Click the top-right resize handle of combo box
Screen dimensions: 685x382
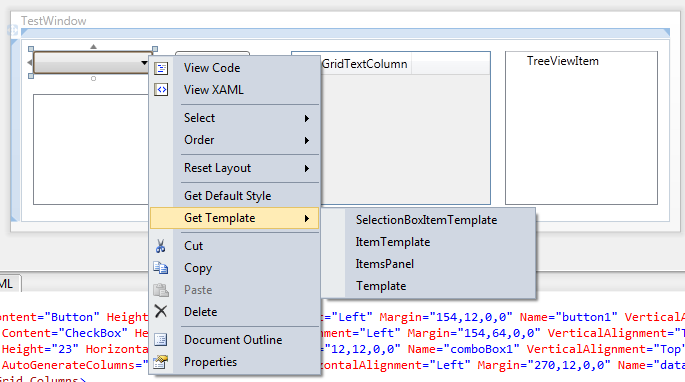(155, 49)
